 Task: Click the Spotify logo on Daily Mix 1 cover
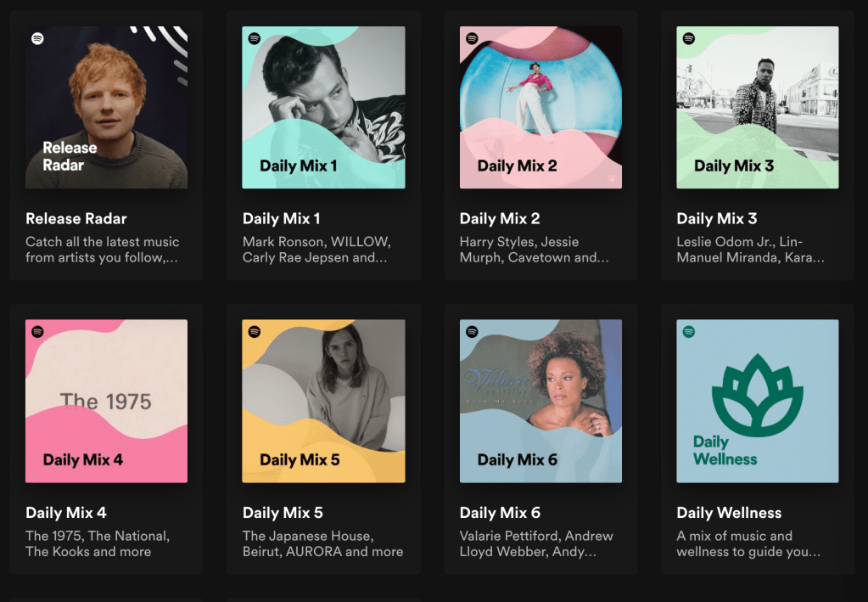[255, 38]
